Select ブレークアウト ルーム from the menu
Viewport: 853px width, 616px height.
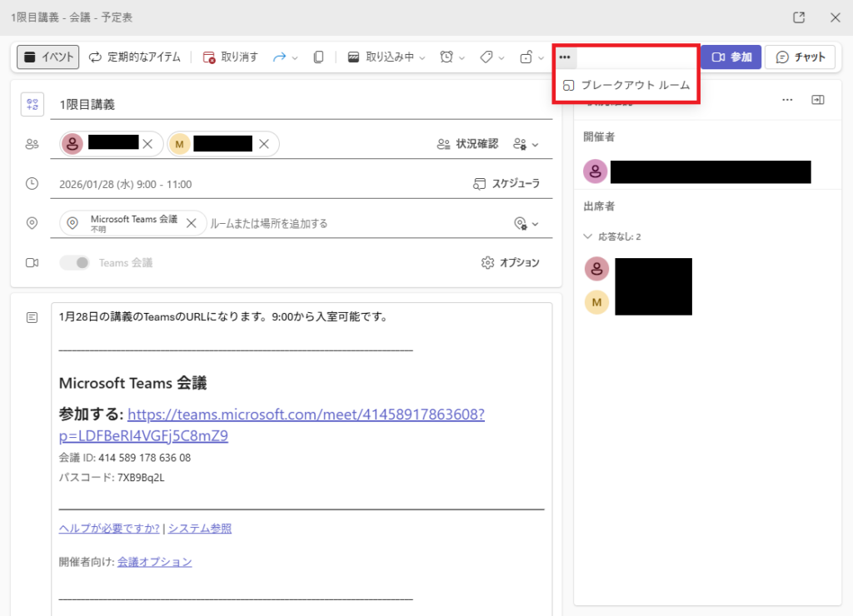626,86
